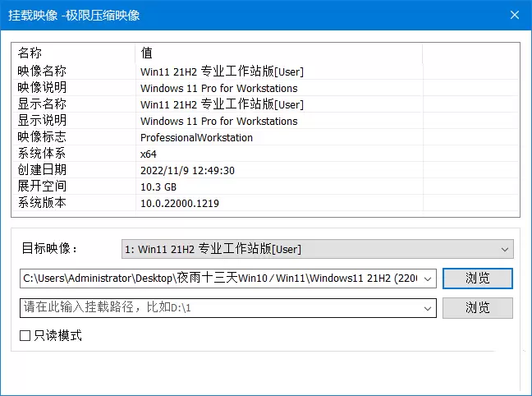The image size is (532, 396).
Task: Select the 显示名称 row label
Action: (42, 104)
